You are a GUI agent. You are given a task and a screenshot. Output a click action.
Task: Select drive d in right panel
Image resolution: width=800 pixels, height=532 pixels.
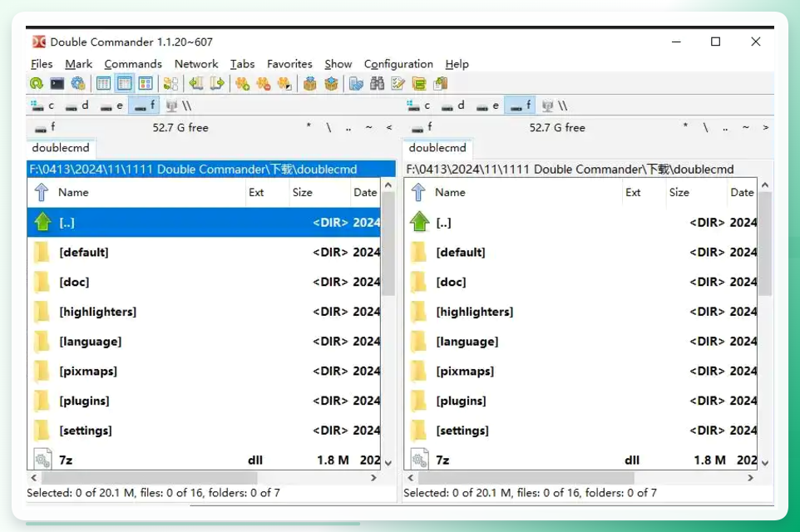click(453, 106)
